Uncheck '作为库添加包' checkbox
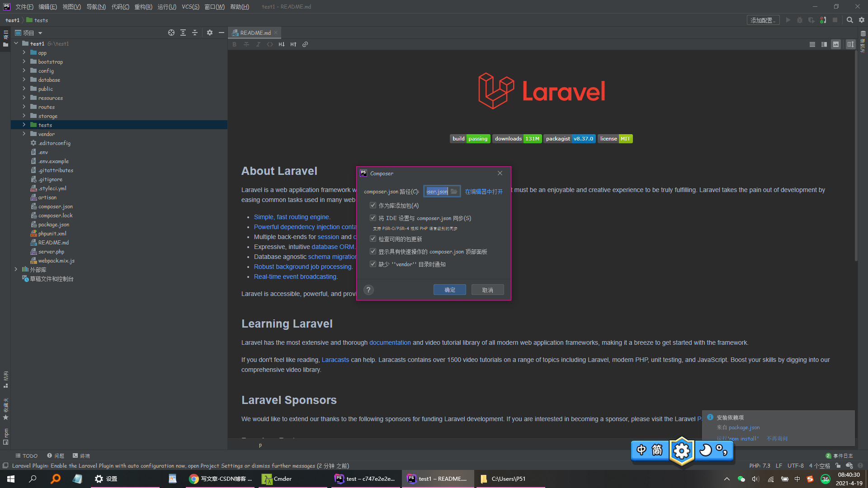Screen dimensions: 868x488 point(373,206)
